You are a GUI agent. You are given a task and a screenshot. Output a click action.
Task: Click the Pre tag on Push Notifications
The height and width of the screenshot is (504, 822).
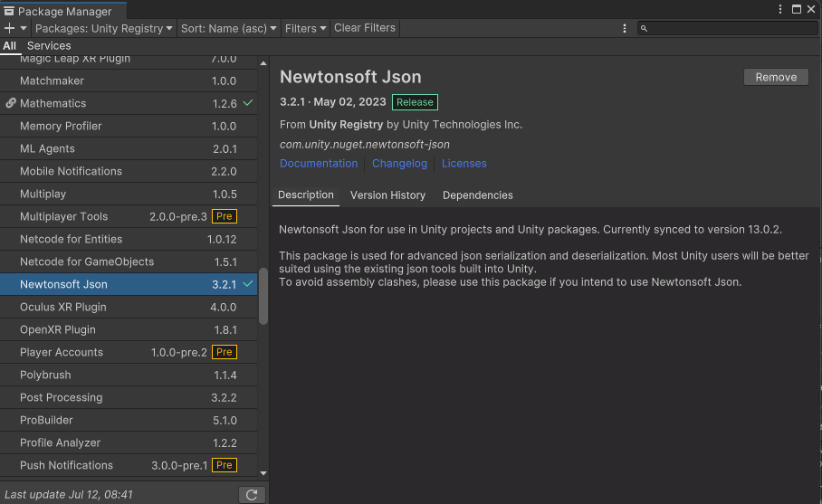tap(225, 465)
